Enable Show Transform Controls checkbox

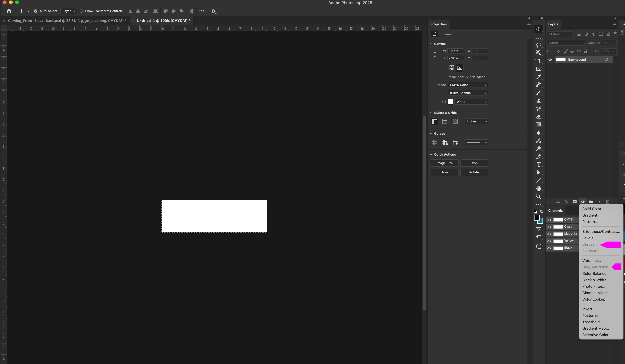click(81, 11)
